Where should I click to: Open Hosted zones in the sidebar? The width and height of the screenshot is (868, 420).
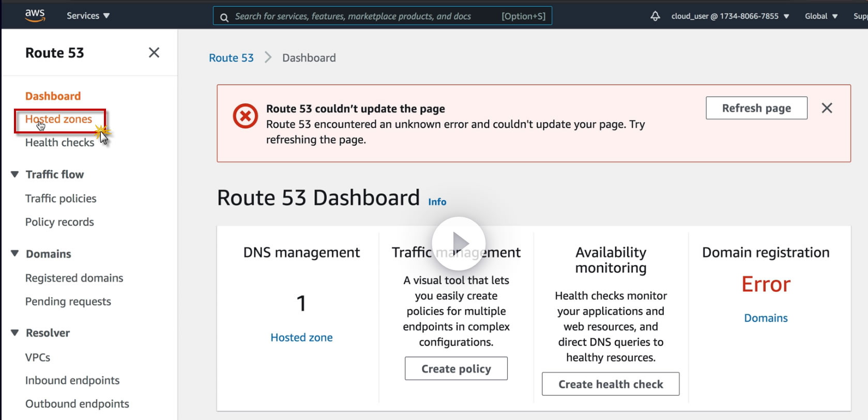(x=59, y=119)
